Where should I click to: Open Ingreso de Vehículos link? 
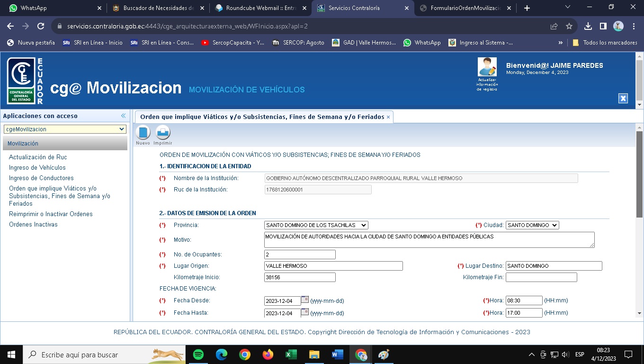[37, 167]
